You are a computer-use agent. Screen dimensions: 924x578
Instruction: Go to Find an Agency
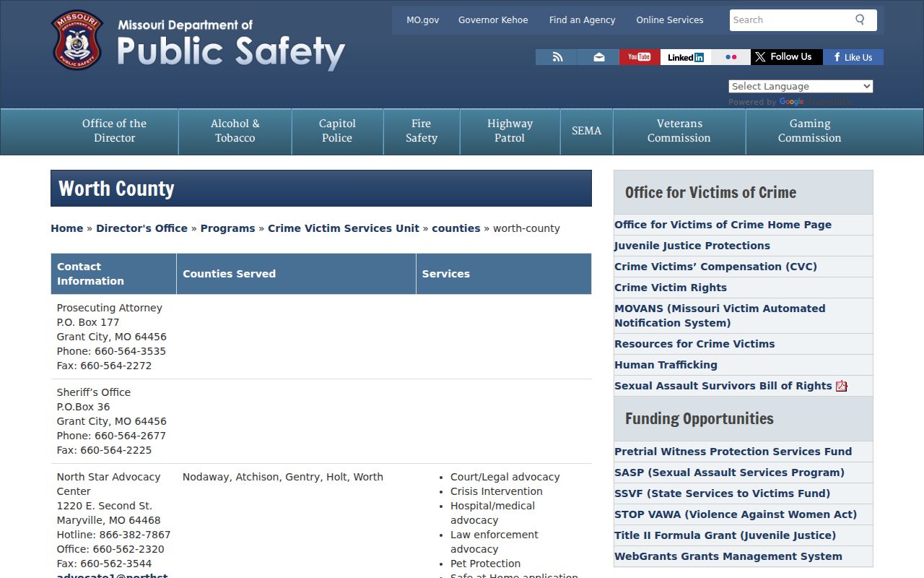click(x=582, y=20)
